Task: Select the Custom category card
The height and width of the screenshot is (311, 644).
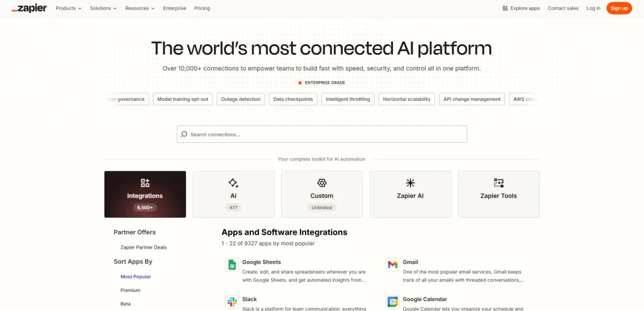Action: point(321,194)
